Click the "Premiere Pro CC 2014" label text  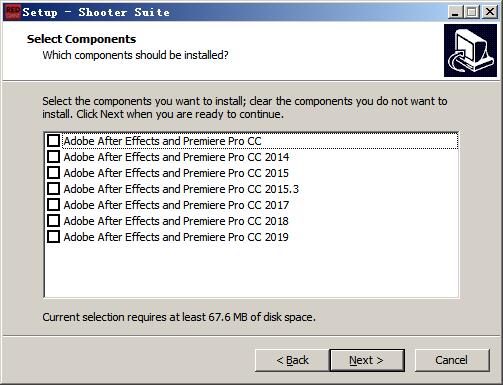pos(236,157)
